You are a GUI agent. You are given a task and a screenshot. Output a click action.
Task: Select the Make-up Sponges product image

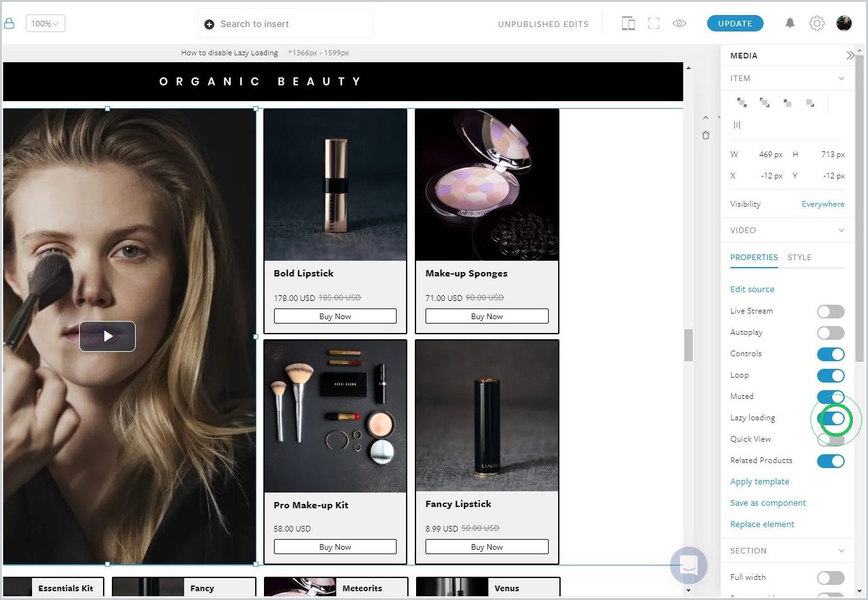click(487, 185)
